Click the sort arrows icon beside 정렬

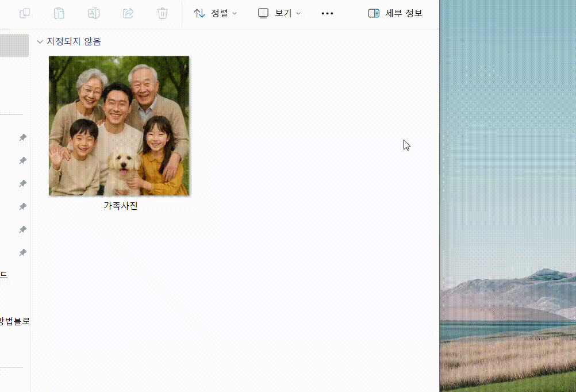[x=199, y=13]
